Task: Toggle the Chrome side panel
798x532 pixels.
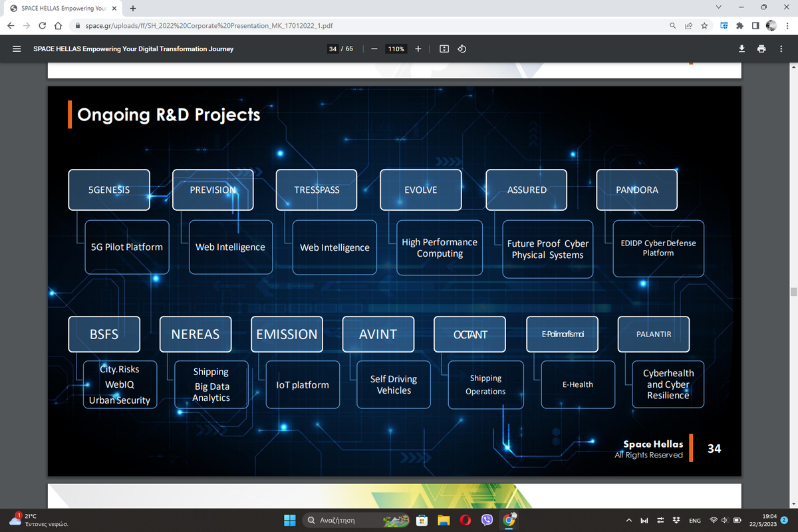Action: click(x=755, y=26)
